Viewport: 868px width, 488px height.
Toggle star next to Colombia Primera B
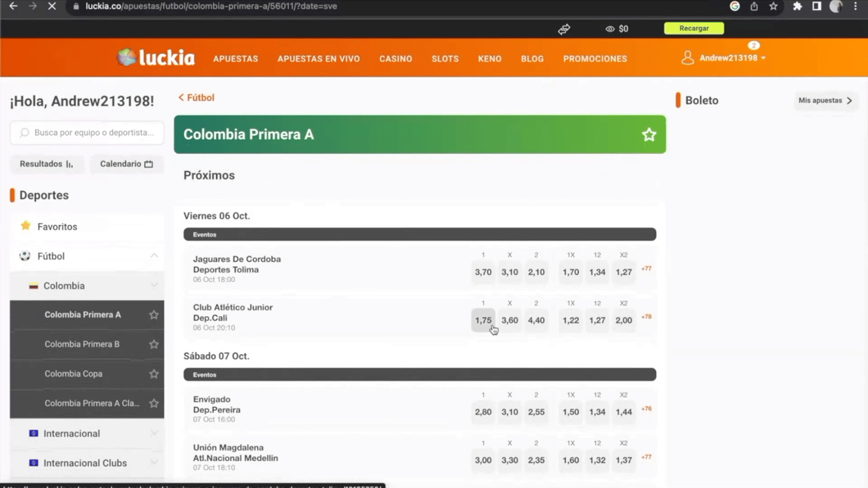[154, 344]
